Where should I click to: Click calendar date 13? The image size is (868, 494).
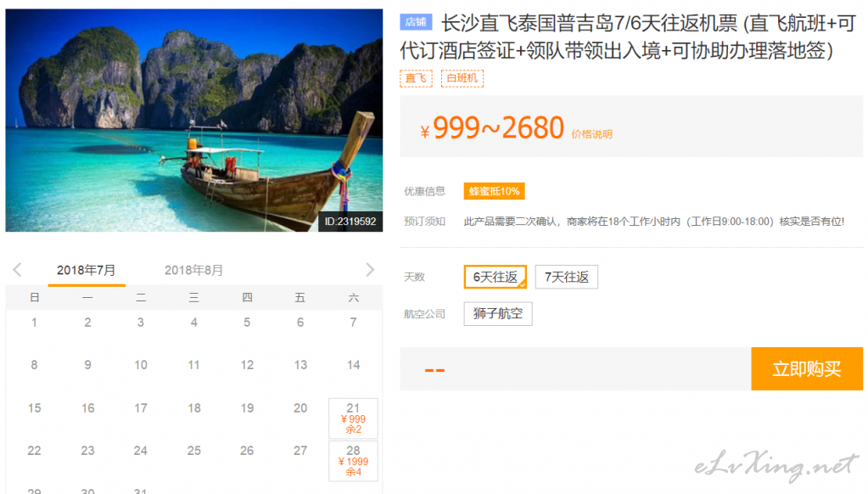300,365
